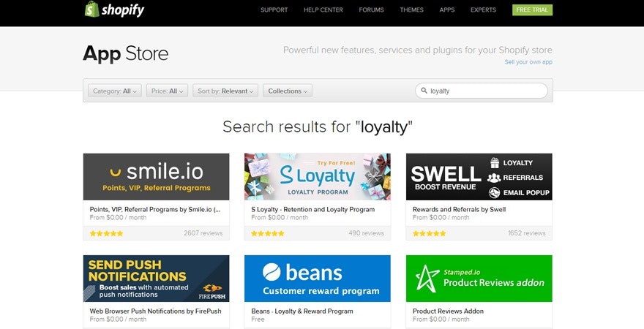Click the search magnifier icon
644x329 pixels.
424,91
